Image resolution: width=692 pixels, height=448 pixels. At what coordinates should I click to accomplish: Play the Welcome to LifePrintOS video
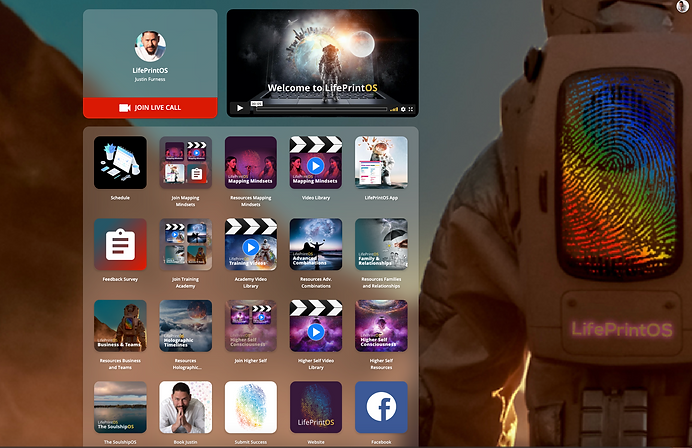240,108
